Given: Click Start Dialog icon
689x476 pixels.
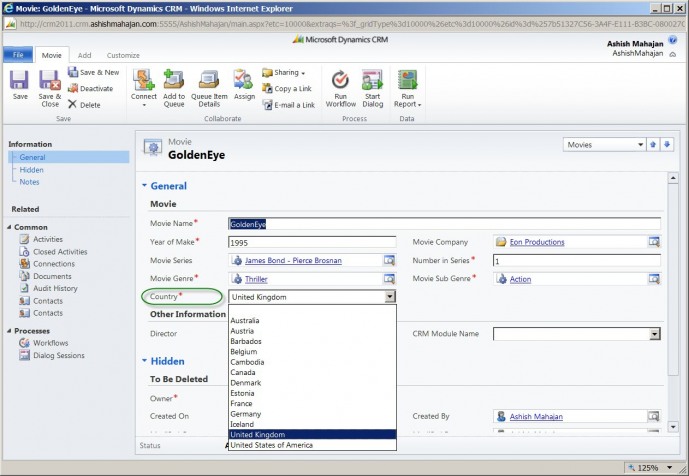Looking at the screenshot, I should point(373,80).
